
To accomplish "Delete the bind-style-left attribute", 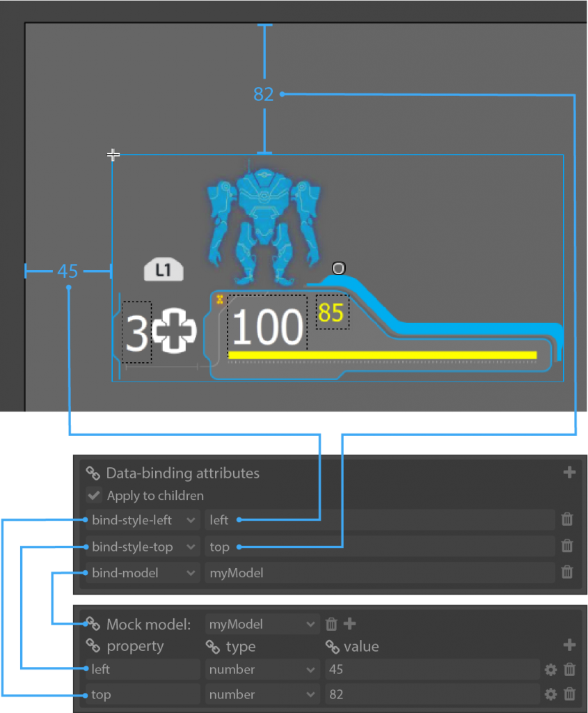I will (567, 519).
